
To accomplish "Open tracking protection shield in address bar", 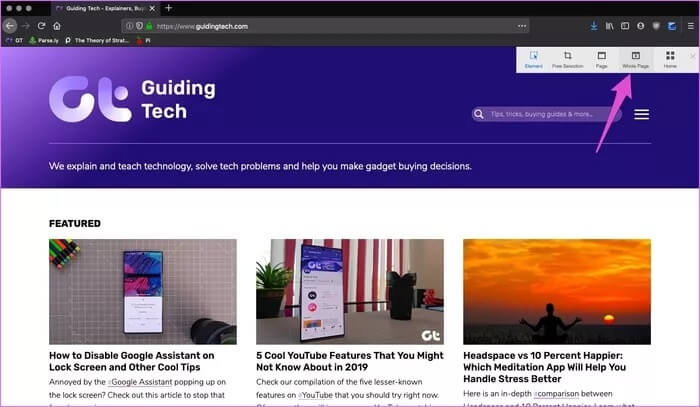I will pos(139,26).
